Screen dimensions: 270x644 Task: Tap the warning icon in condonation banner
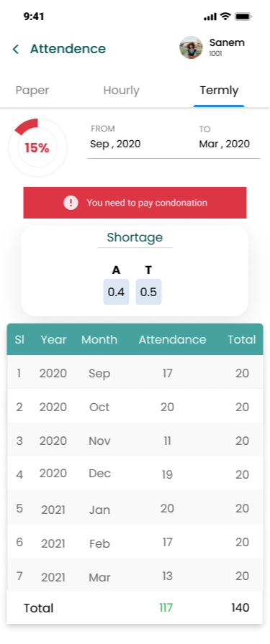click(71, 203)
